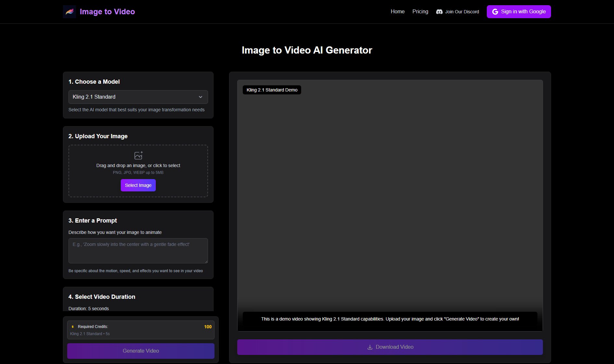Sign in with Google
614x364 pixels.
pos(518,11)
